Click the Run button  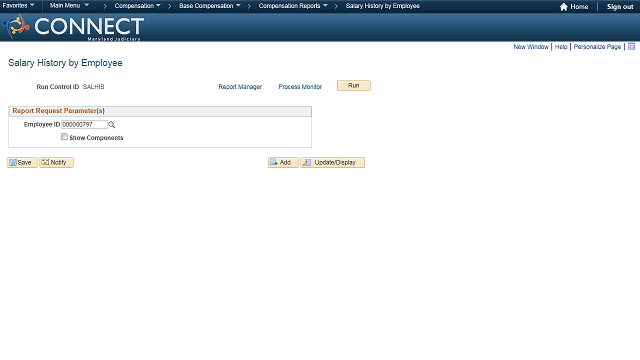353,85
